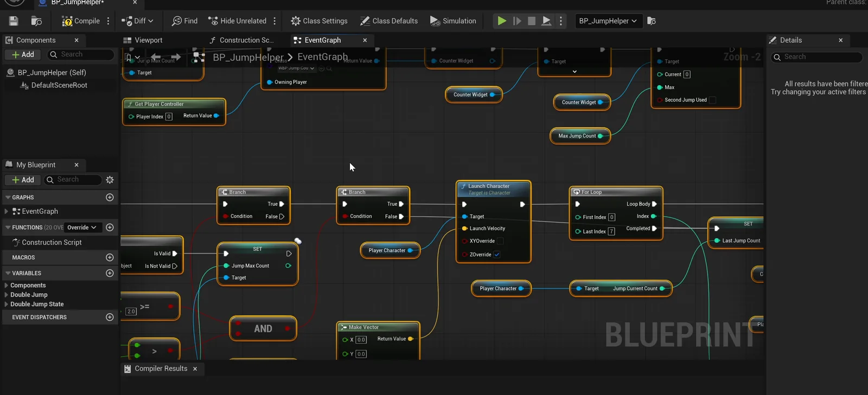Toggle the ZOverride checkbox on Launch Character
The width and height of the screenshot is (868, 395).
[x=497, y=254]
